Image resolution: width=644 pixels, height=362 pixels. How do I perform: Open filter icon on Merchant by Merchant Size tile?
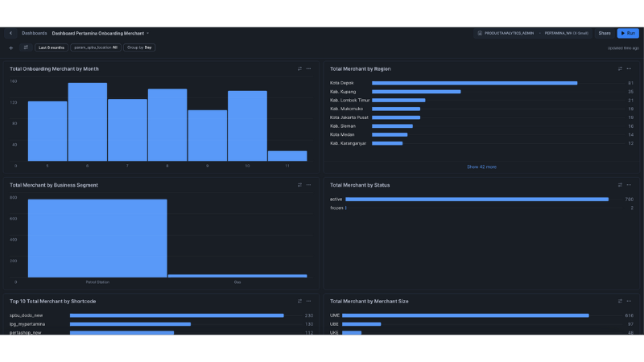point(620,301)
